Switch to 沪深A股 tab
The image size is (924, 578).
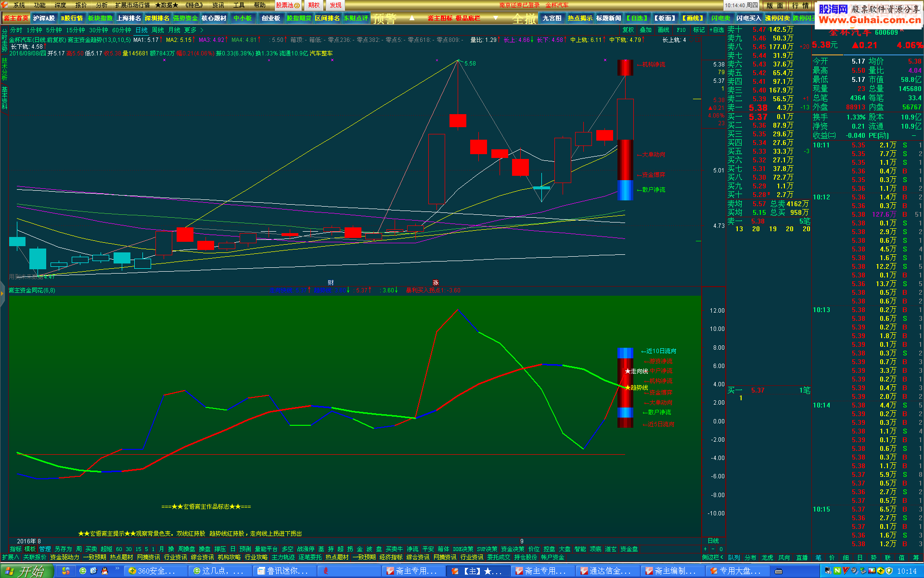44,18
